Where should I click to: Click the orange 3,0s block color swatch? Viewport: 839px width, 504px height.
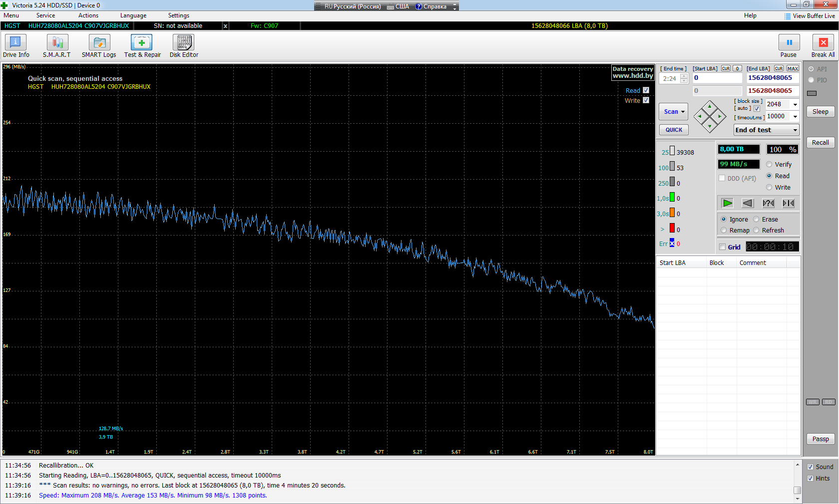tap(672, 213)
